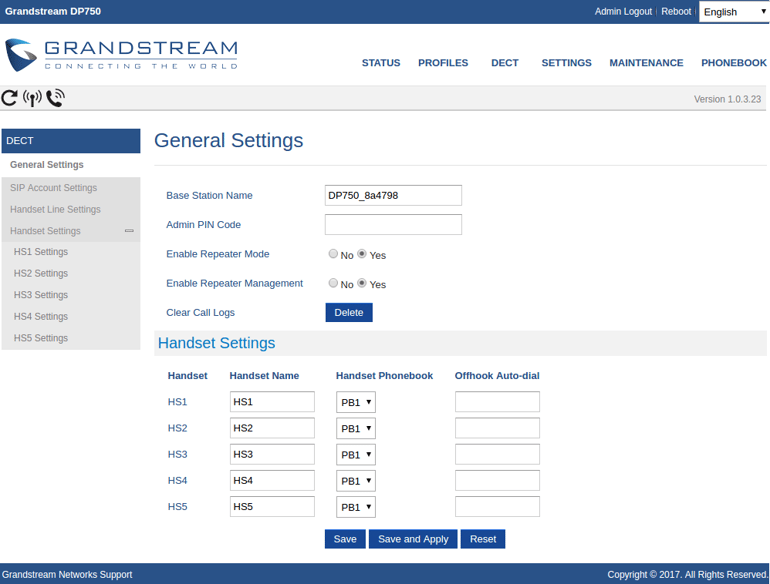
Task: Click the Clear Call Logs label
Action: click(200, 312)
